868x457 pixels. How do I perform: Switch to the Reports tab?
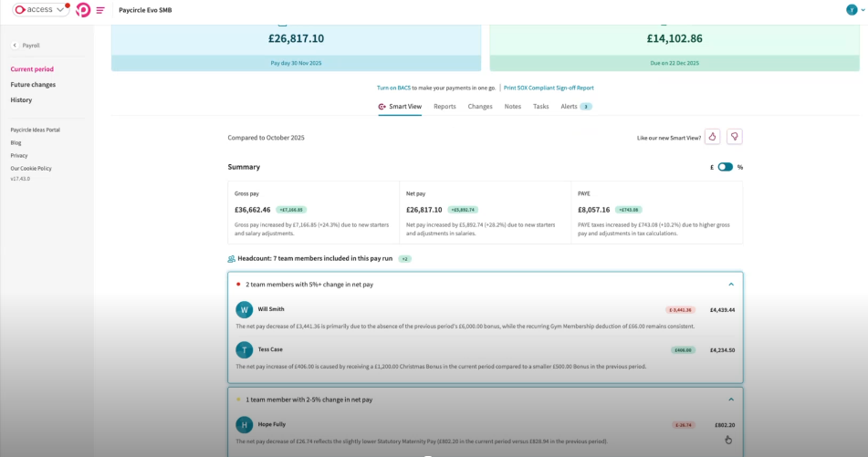point(444,107)
